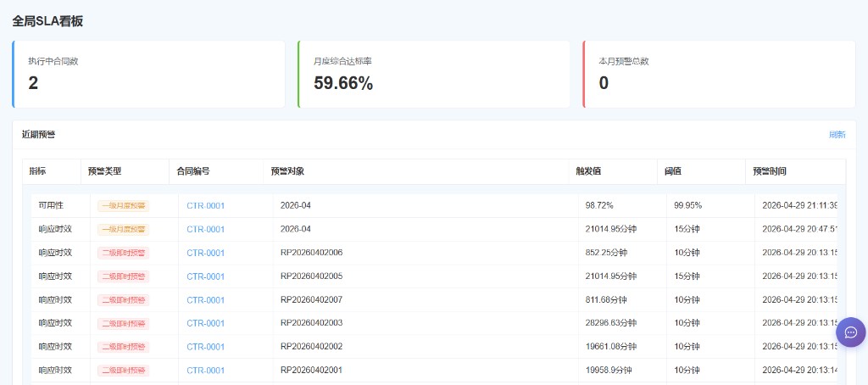Click the RP20260402001 alert object
This screenshot has height=385, width=868.
click(312, 370)
